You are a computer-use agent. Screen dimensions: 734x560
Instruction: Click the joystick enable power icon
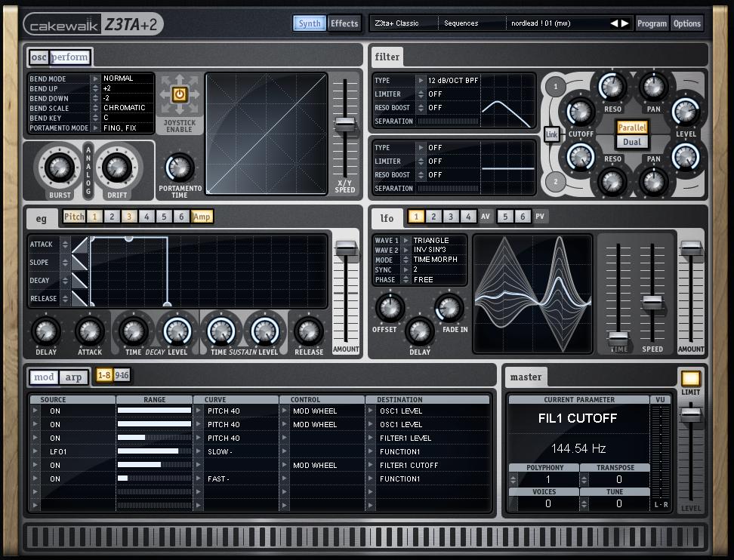pyautogui.click(x=180, y=94)
